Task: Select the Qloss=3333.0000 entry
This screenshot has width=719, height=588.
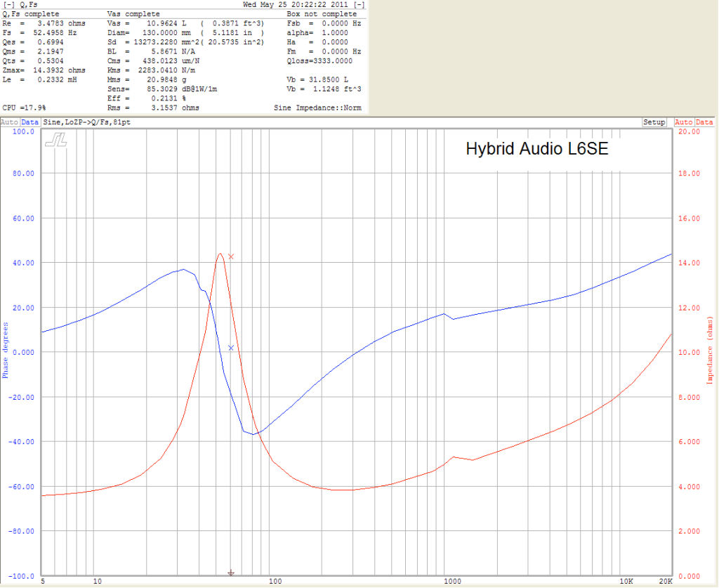Action: point(319,61)
